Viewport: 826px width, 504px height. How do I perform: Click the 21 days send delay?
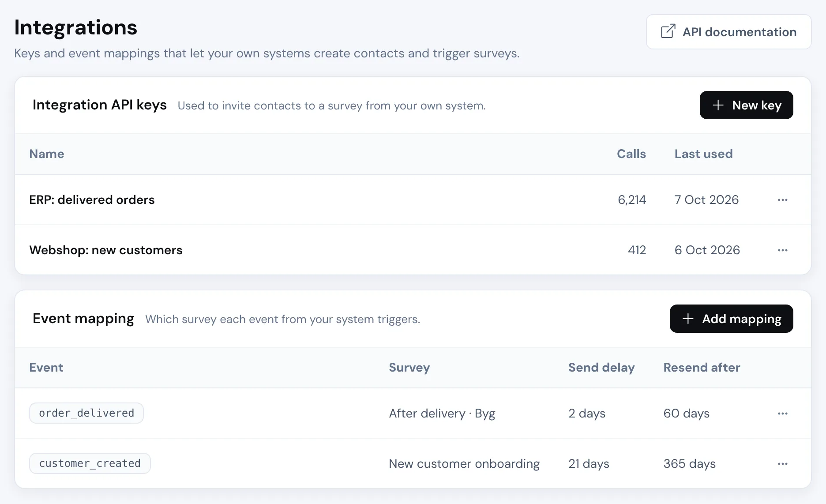(589, 464)
